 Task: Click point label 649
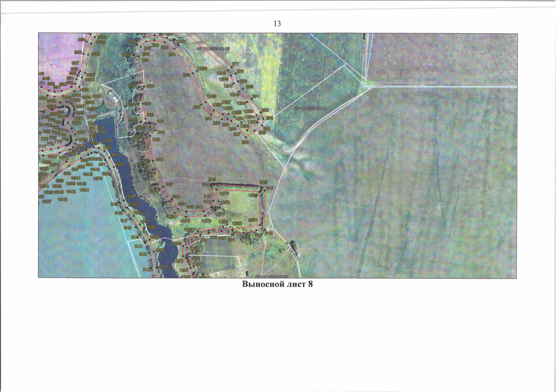click(x=114, y=204)
